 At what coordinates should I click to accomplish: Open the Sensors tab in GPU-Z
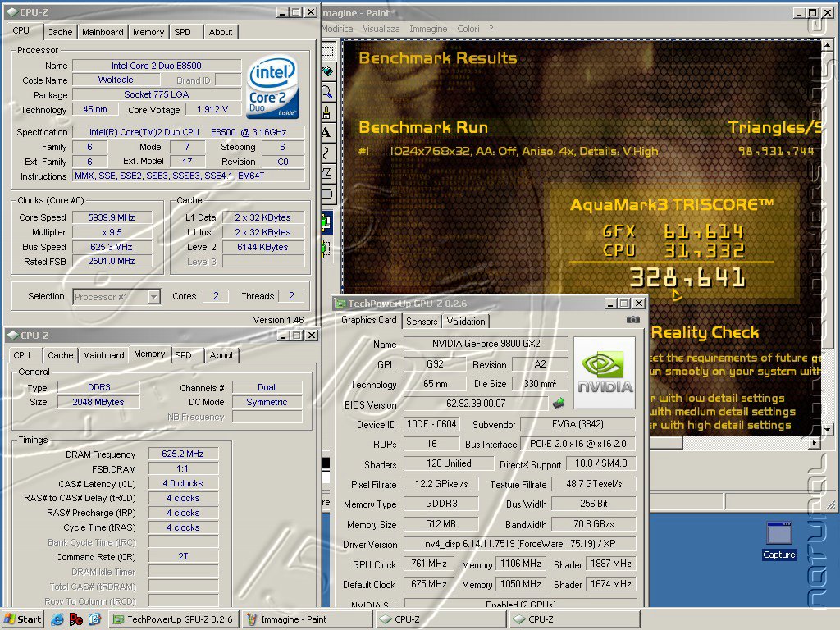point(422,322)
